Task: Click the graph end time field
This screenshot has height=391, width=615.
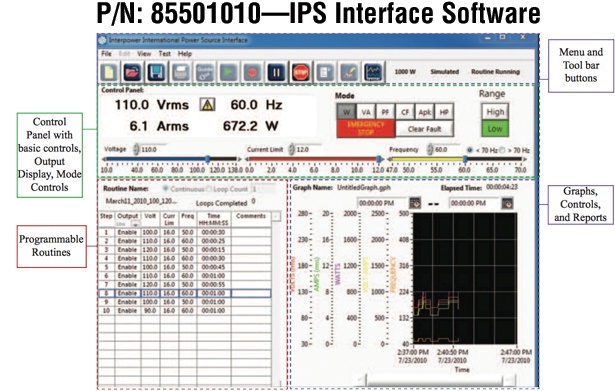Action: coord(475,203)
